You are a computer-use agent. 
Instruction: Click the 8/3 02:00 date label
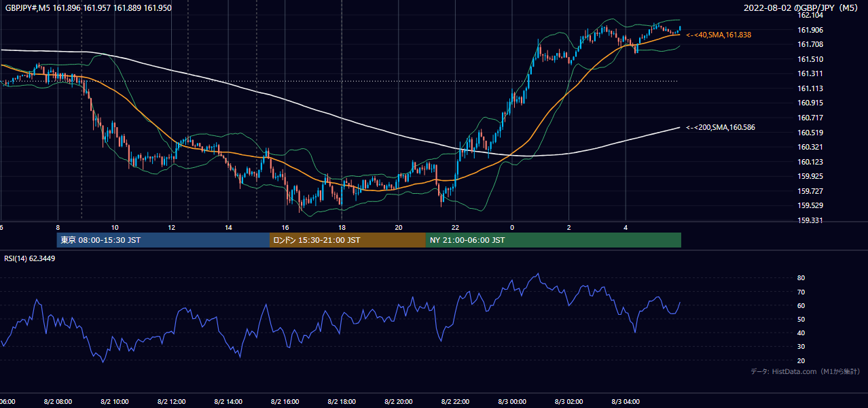(569, 402)
